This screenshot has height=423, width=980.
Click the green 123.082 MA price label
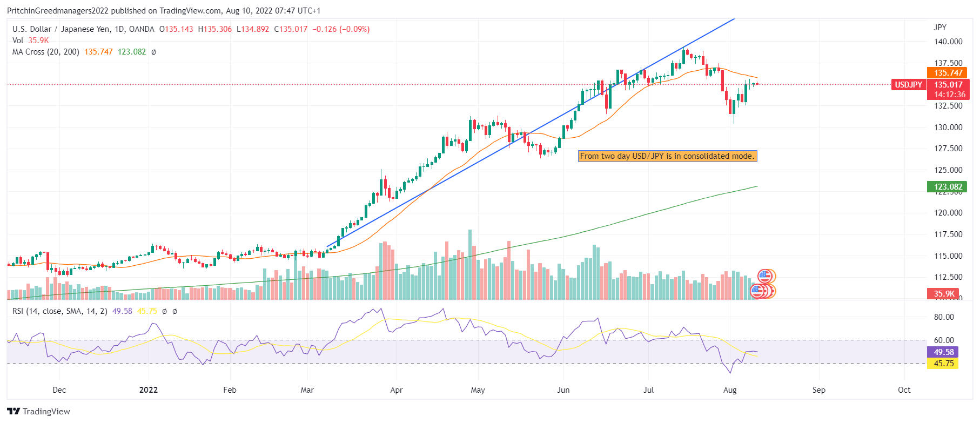[x=947, y=187]
